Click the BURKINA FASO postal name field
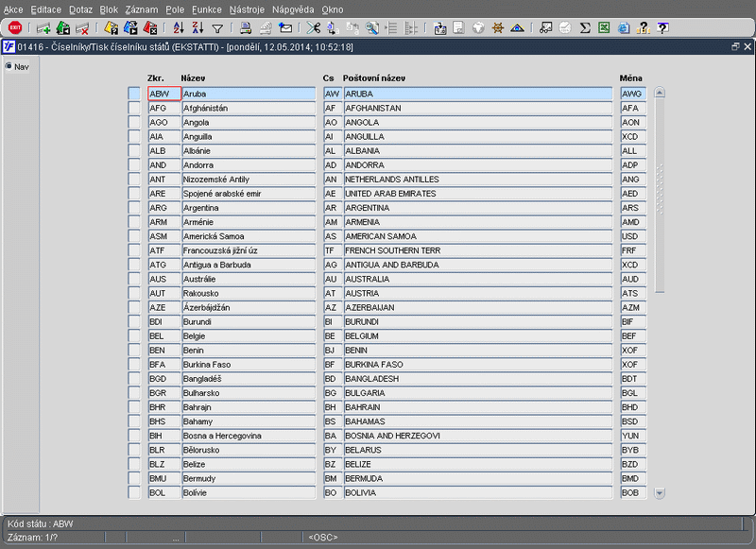 click(478, 365)
